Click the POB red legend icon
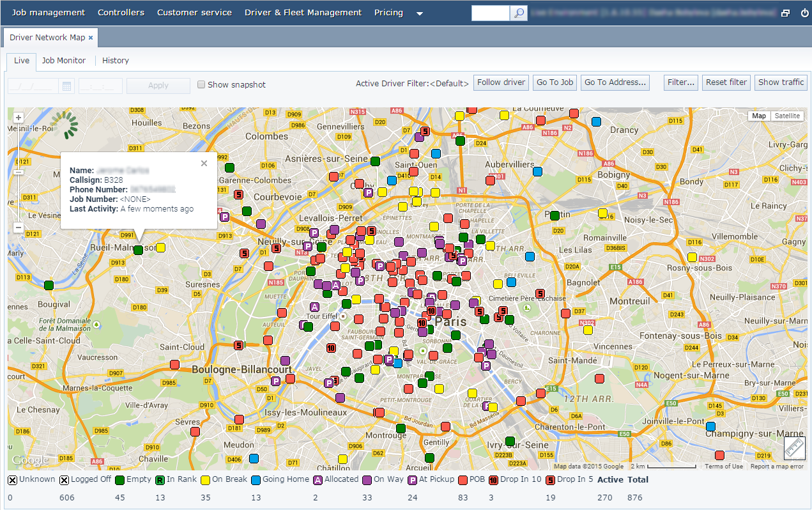Screen dimensions: 812x510 pyautogui.click(x=462, y=480)
